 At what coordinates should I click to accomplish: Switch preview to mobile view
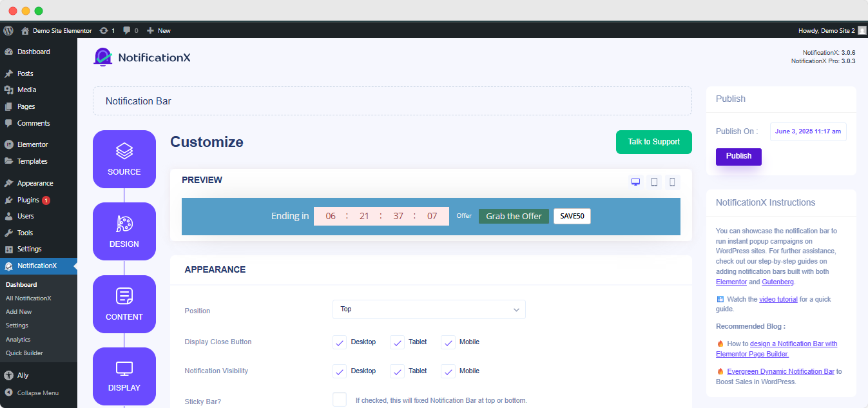pos(671,182)
